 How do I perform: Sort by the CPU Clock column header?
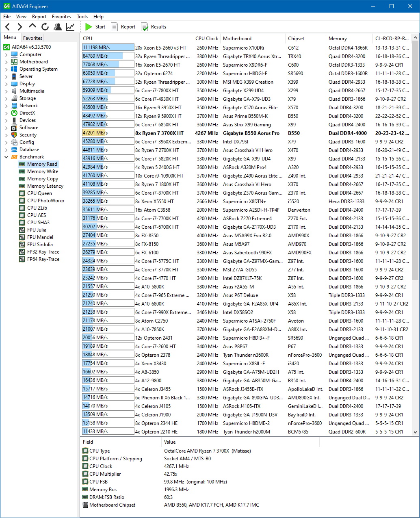(x=206, y=39)
